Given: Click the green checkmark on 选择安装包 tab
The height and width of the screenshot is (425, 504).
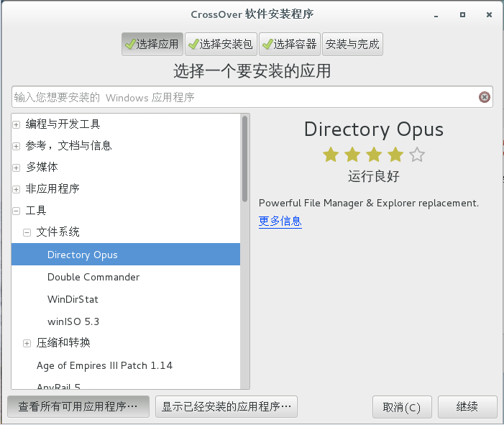Looking at the screenshot, I should [x=193, y=44].
